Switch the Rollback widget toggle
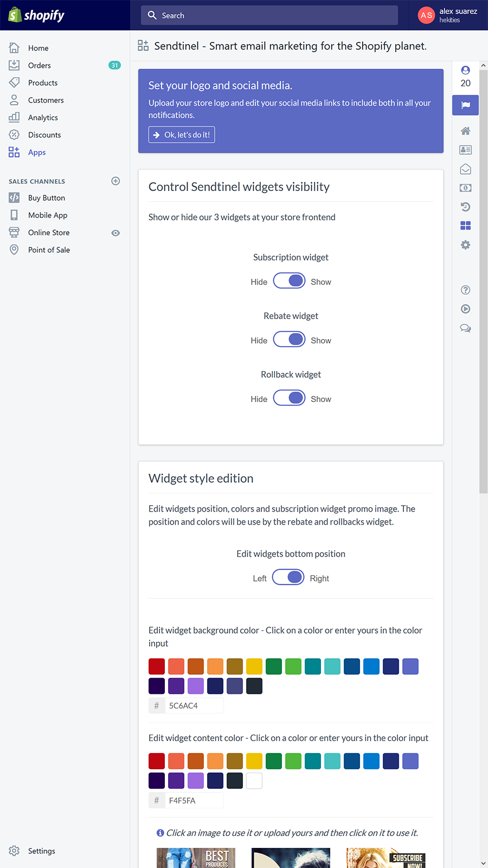Viewport: 488px width, 868px height. coord(289,398)
